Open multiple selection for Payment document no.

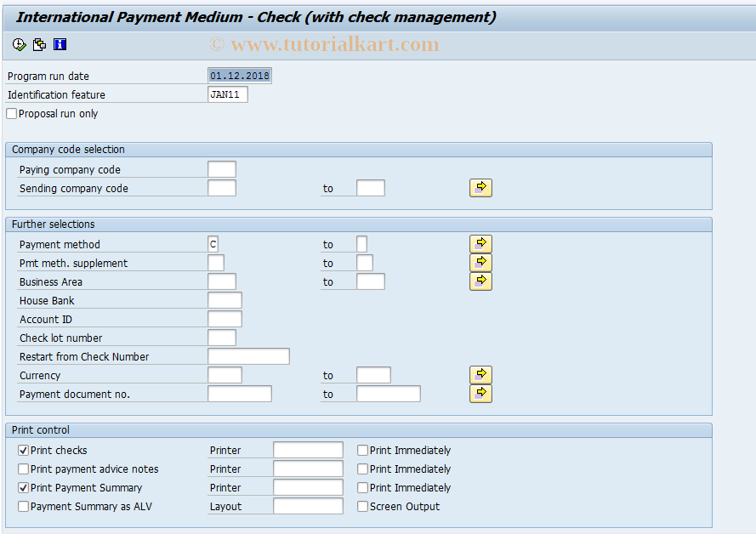(x=480, y=394)
